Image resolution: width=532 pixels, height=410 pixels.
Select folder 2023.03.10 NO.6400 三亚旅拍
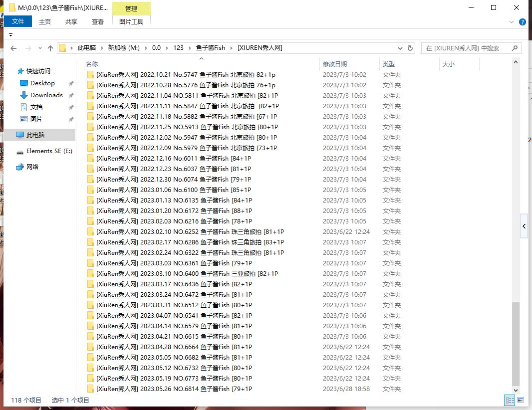click(x=187, y=274)
